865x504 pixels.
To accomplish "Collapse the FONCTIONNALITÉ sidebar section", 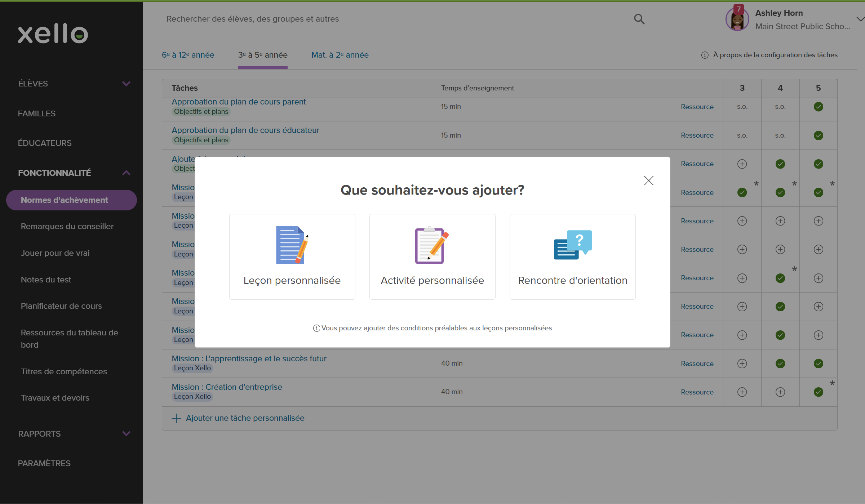I will pos(126,173).
